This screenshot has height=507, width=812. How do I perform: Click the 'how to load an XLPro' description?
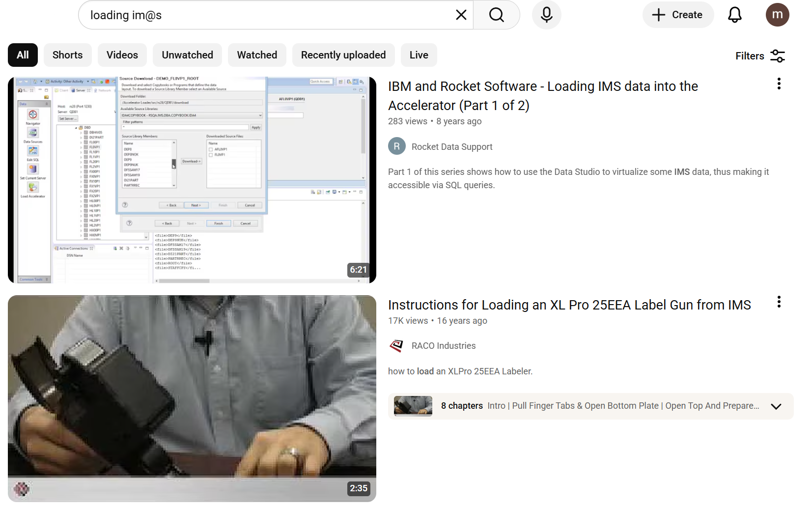(x=460, y=371)
